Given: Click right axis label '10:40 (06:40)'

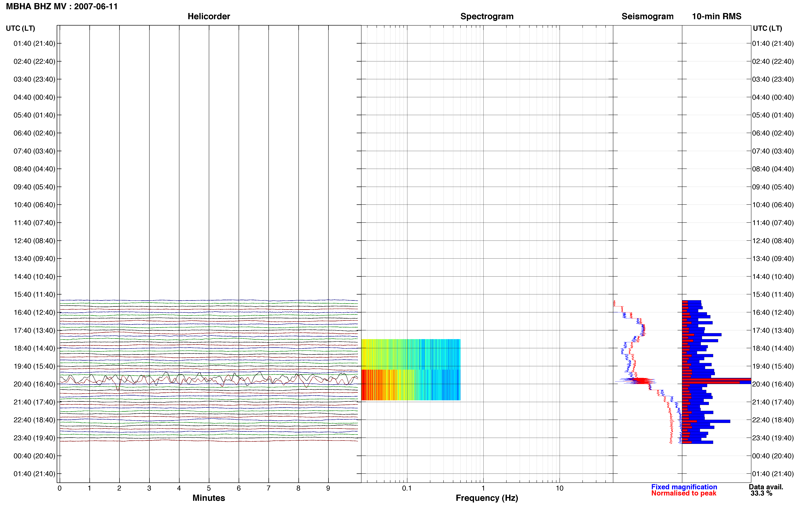Looking at the screenshot, I should coord(773,205).
